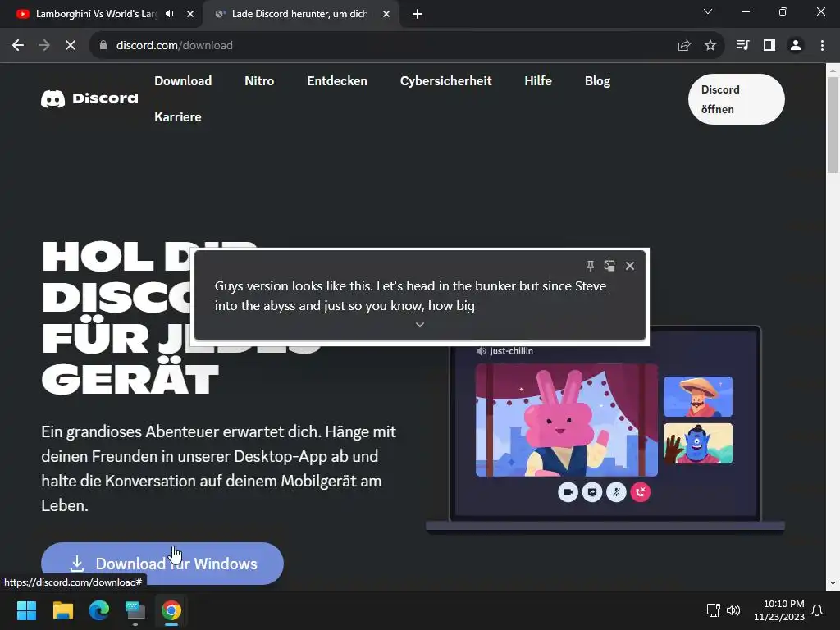Click Hilfe in the navigation
840x630 pixels.
point(538,81)
